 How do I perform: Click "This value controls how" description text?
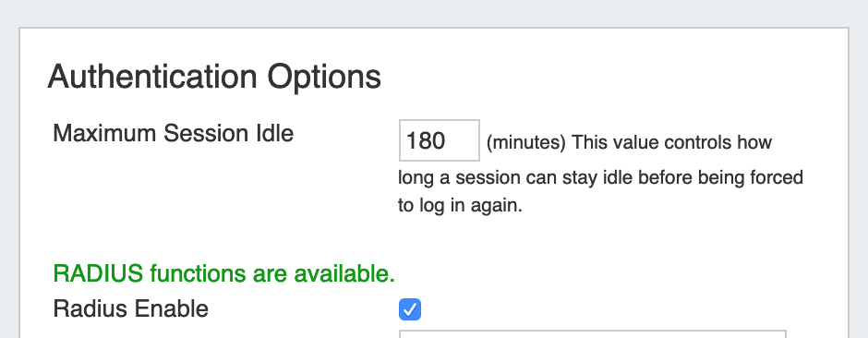[x=672, y=143]
